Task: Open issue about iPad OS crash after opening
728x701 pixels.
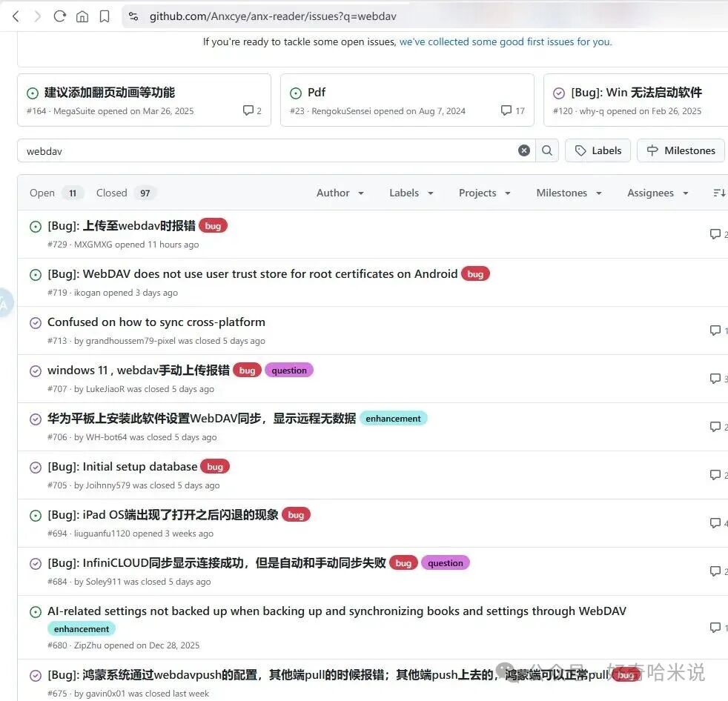Action: coord(163,515)
